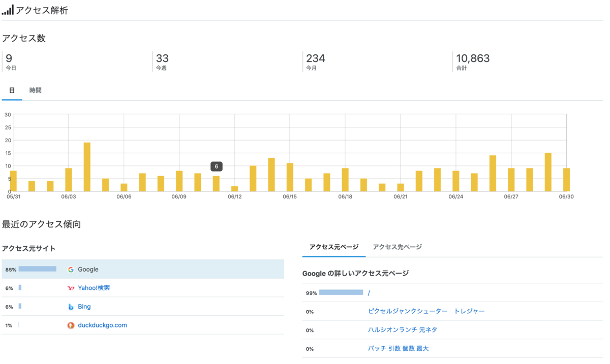The width and height of the screenshot is (610, 364).
Task: Click the Google の詳しいアクセス元ページ heading
Action: 355,273
